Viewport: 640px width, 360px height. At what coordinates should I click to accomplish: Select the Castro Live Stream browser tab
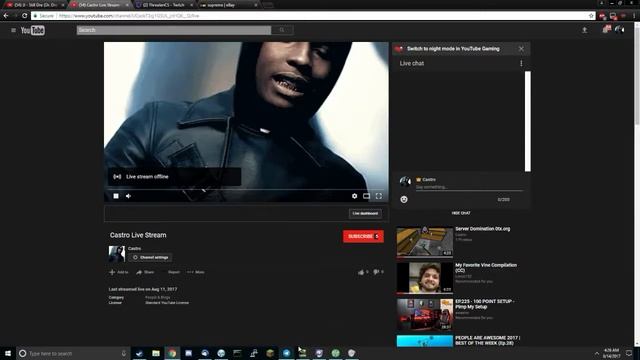[98, 5]
